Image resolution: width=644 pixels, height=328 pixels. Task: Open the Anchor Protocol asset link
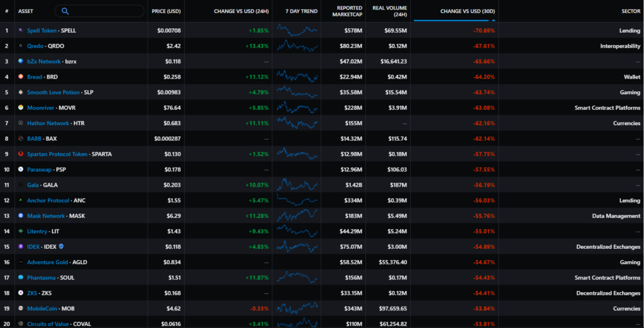pyautogui.click(x=48, y=200)
